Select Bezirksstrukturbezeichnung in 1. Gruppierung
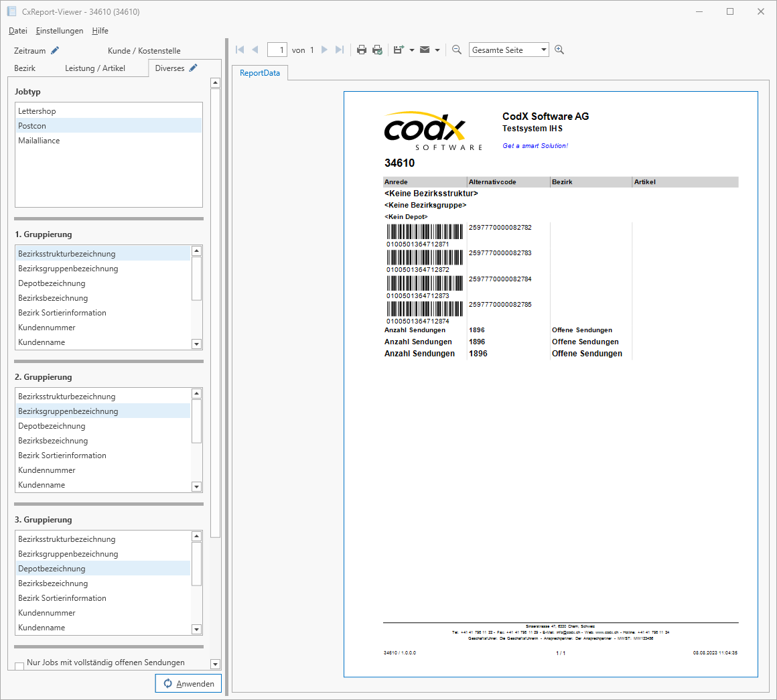The width and height of the screenshot is (777, 700). tap(103, 254)
